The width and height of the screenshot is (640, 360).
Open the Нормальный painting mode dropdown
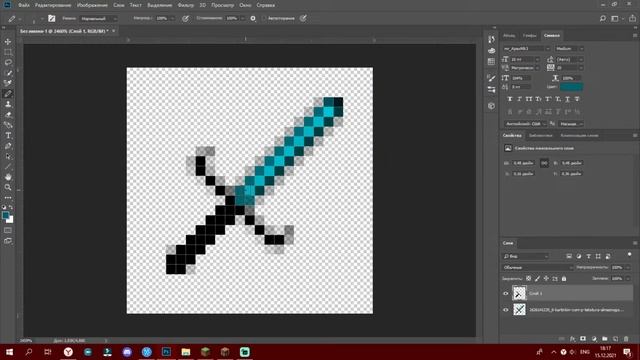pyautogui.click(x=98, y=18)
